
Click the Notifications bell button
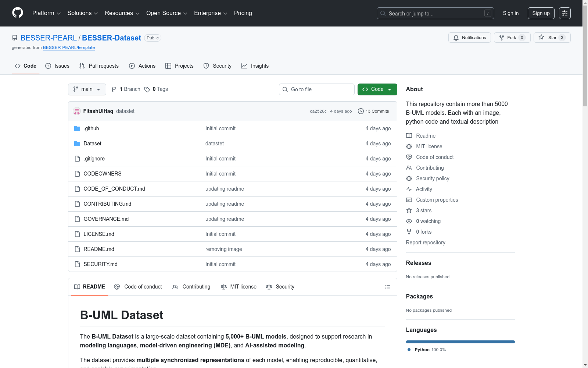(469, 38)
